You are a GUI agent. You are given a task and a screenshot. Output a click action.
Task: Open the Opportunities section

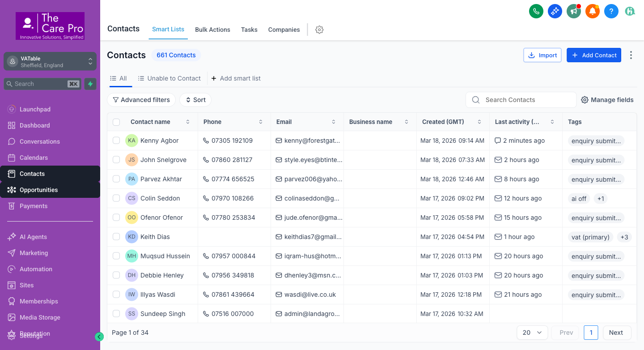pos(38,190)
